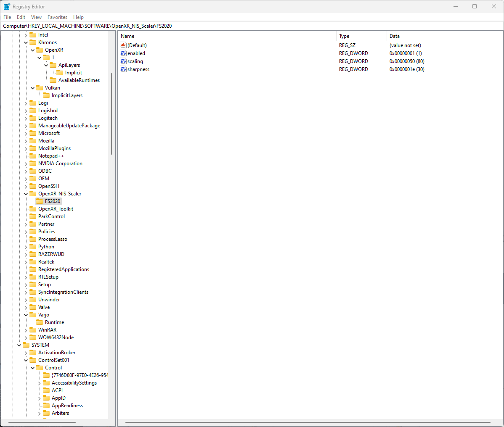Collapse the OpenXR key

[33, 50]
